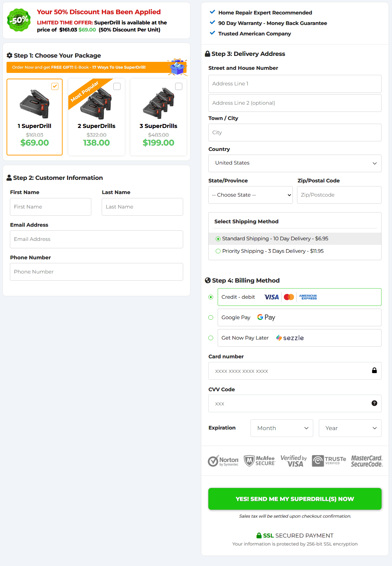Click the Phone Number input field

(x=96, y=272)
